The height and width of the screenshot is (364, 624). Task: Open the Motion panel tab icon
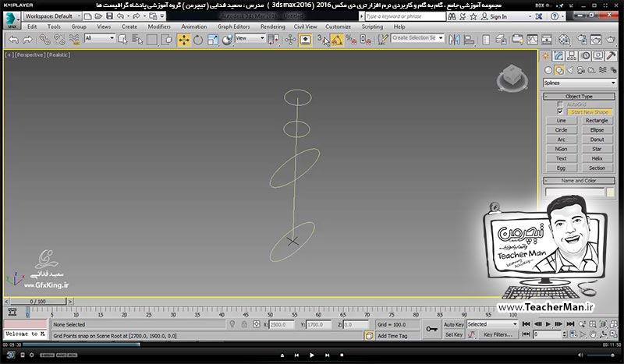pos(585,56)
